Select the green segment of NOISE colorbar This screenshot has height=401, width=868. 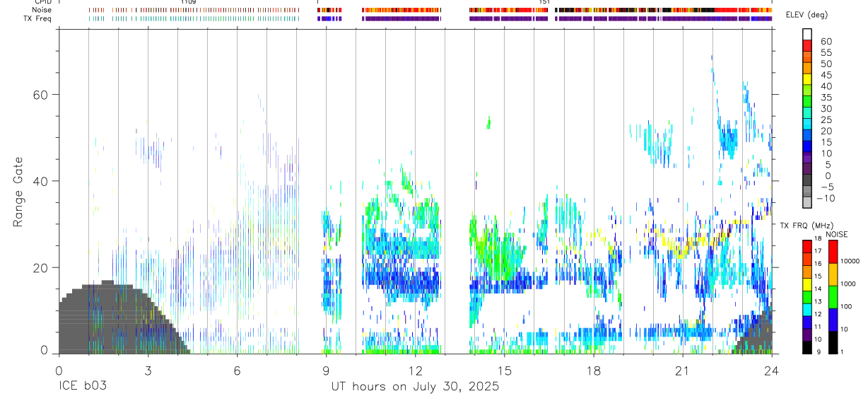coord(833,297)
